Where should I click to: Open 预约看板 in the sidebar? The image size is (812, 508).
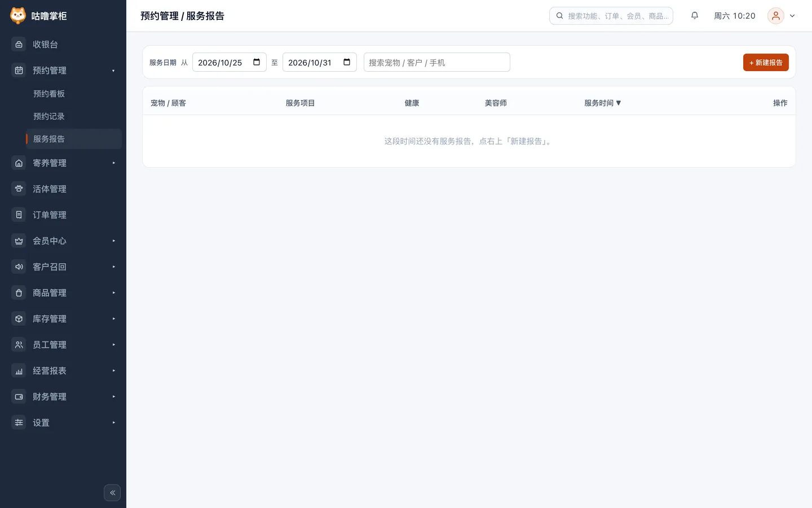tap(73, 94)
